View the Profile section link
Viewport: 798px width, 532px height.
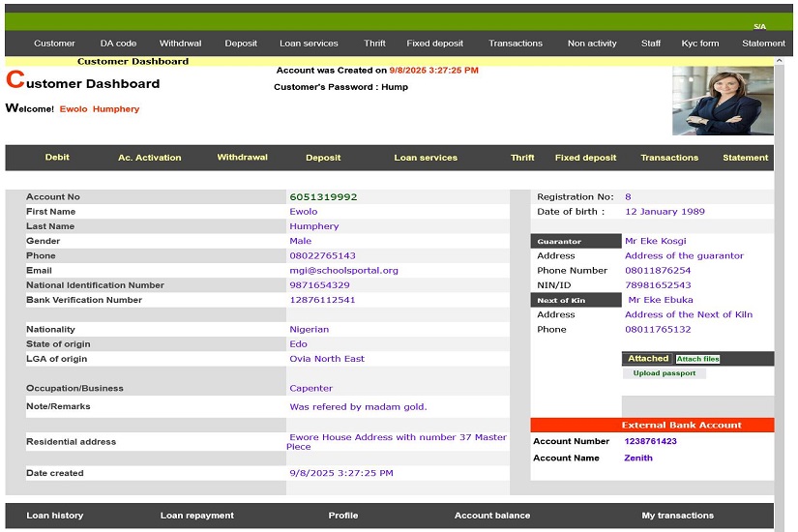343,516
